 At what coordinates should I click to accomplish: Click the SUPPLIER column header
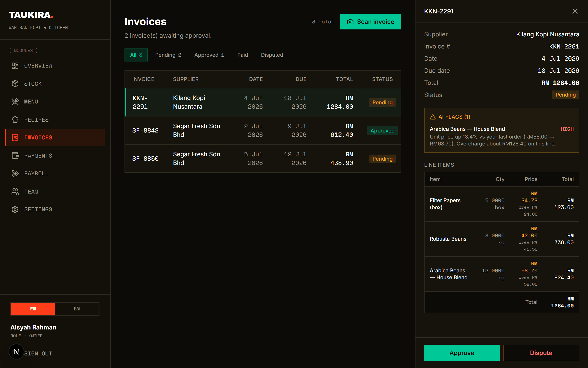(x=186, y=79)
